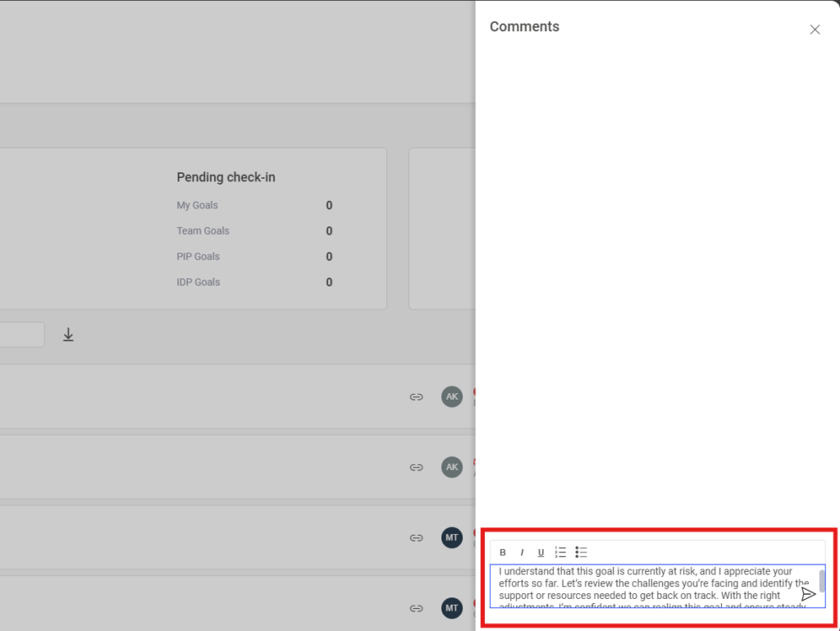Insert a numbered list in the comment
The width and height of the screenshot is (840, 631).
coord(560,552)
